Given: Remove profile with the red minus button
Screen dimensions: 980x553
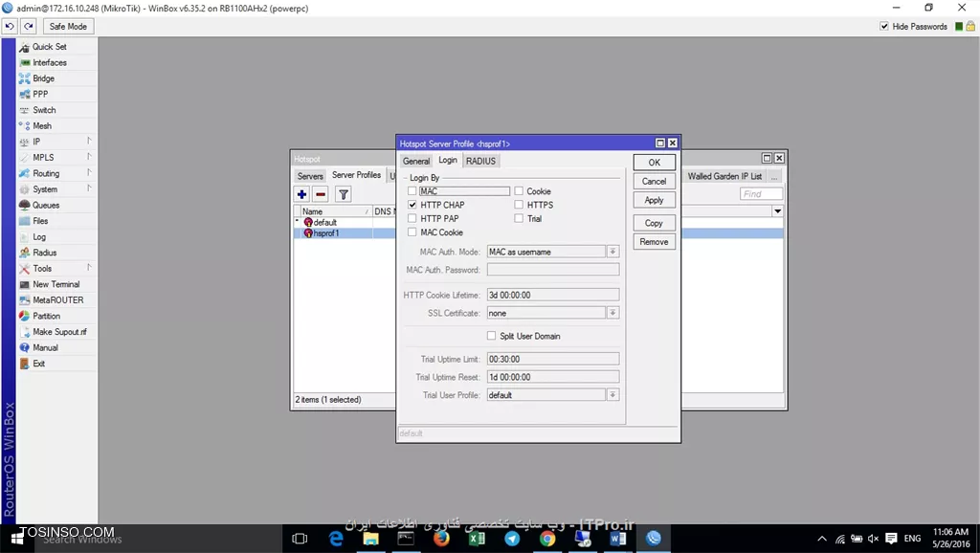Looking at the screenshot, I should [321, 194].
